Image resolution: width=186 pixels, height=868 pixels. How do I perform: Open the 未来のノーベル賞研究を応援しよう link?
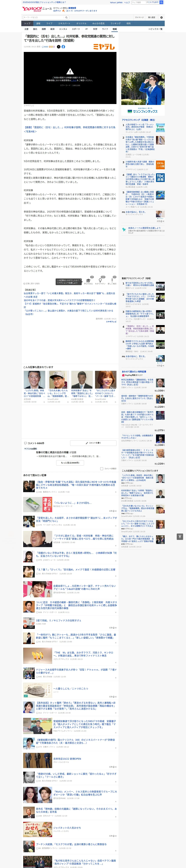144,228
